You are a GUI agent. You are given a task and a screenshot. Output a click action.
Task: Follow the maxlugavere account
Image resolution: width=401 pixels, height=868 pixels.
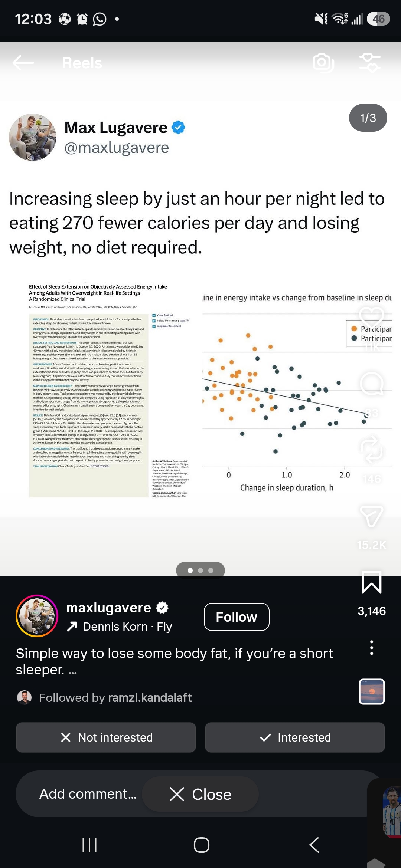237,617
